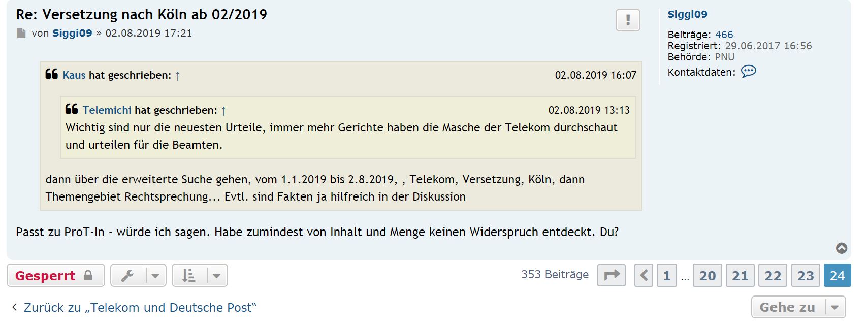Click the Gesperrt locked button

tap(55, 275)
